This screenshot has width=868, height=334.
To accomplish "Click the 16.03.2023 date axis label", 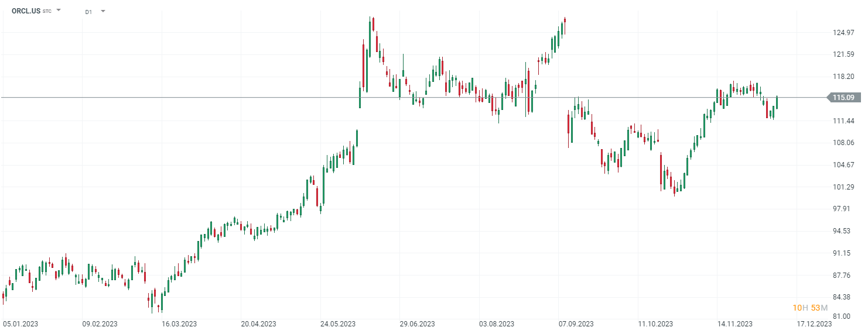I will pos(179,323).
